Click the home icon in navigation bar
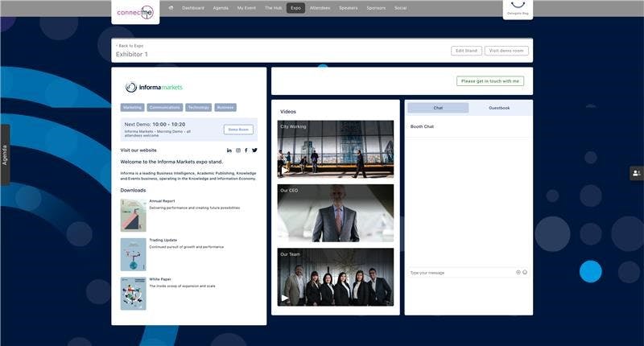The image size is (644, 346). [171, 8]
